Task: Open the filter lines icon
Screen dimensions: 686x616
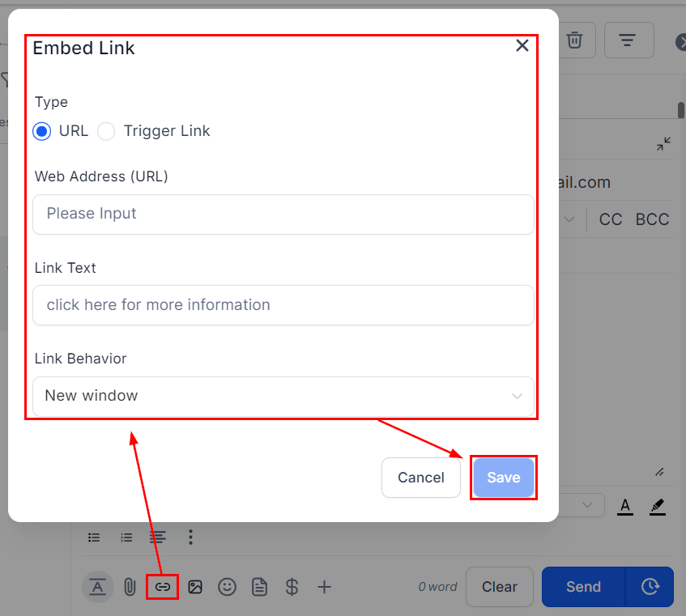Action: pos(628,40)
